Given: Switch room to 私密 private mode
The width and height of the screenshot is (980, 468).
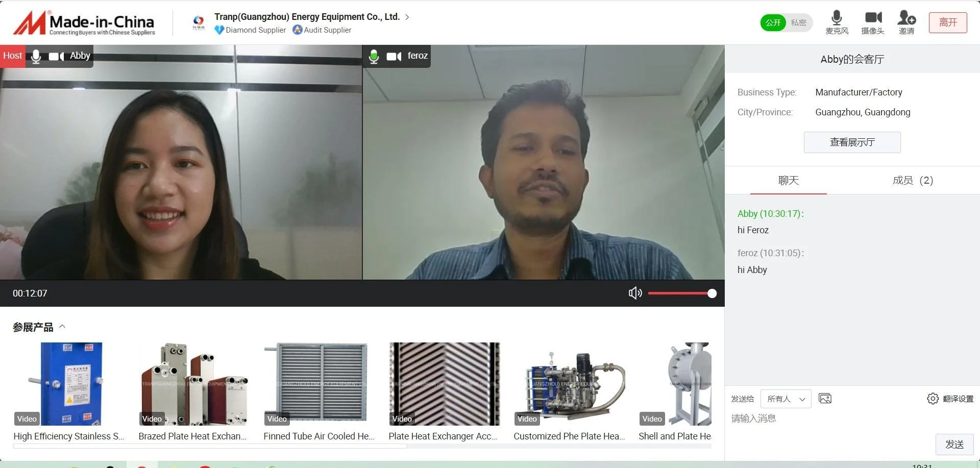Looking at the screenshot, I should pyautogui.click(x=799, y=22).
